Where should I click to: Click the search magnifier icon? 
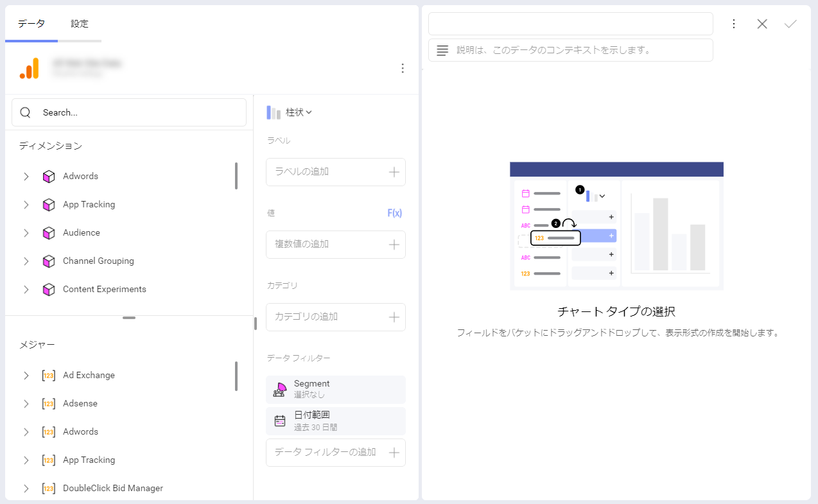pos(26,112)
